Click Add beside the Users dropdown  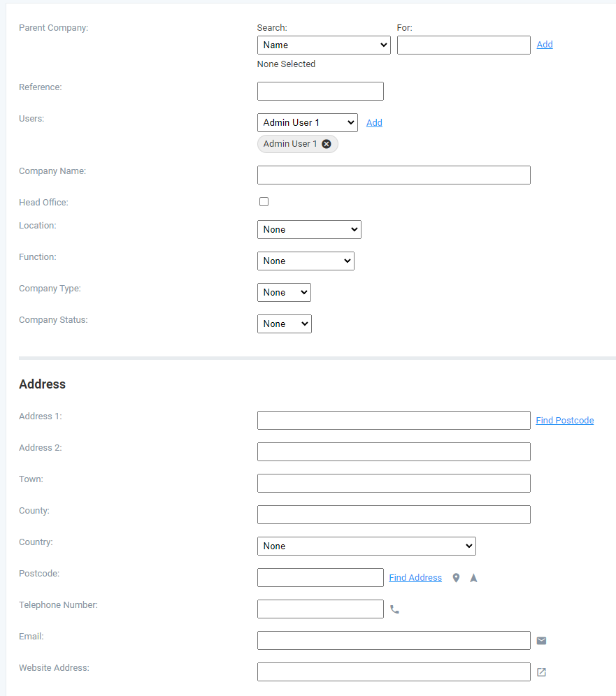374,122
